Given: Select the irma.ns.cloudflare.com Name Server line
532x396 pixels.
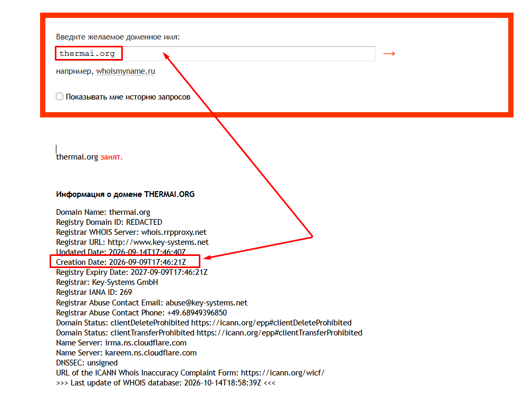Looking at the screenshot, I should click(x=121, y=343).
